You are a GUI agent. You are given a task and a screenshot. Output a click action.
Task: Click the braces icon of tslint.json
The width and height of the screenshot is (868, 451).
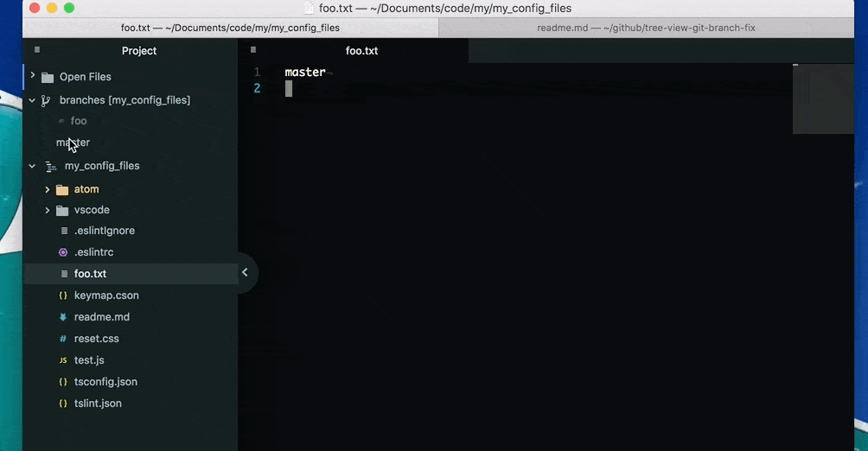(63, 403)
